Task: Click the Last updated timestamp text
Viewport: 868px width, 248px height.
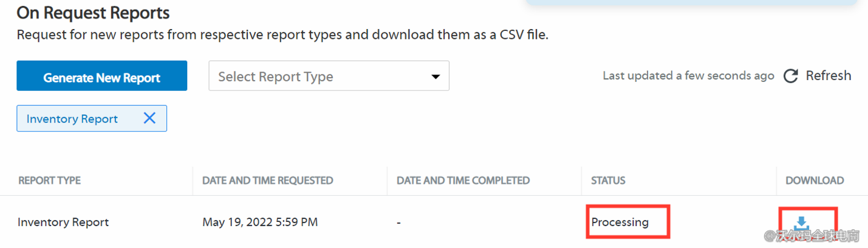Action: [x=688, y=76]
